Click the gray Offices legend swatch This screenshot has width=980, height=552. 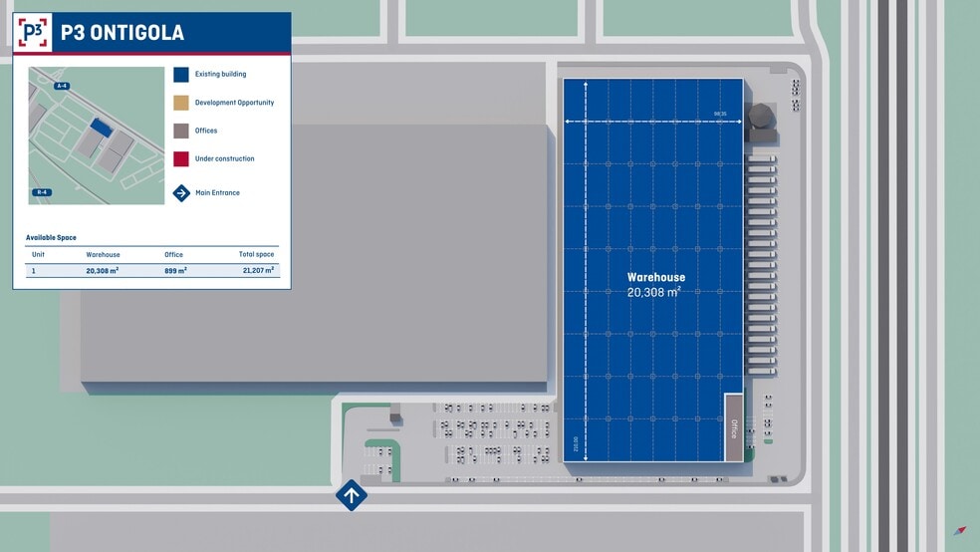pyautogui.click(x=181, y=131)
